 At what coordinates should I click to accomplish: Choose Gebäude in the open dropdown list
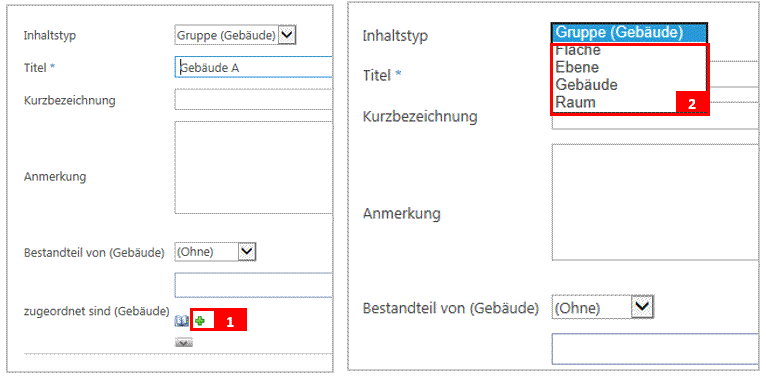[586, 85]
